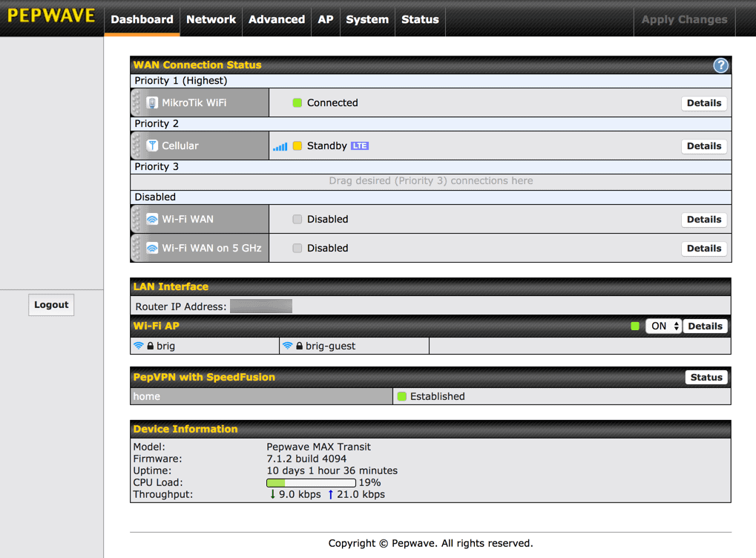Click the Connected status text
The image size is (756, 558).
332,102
